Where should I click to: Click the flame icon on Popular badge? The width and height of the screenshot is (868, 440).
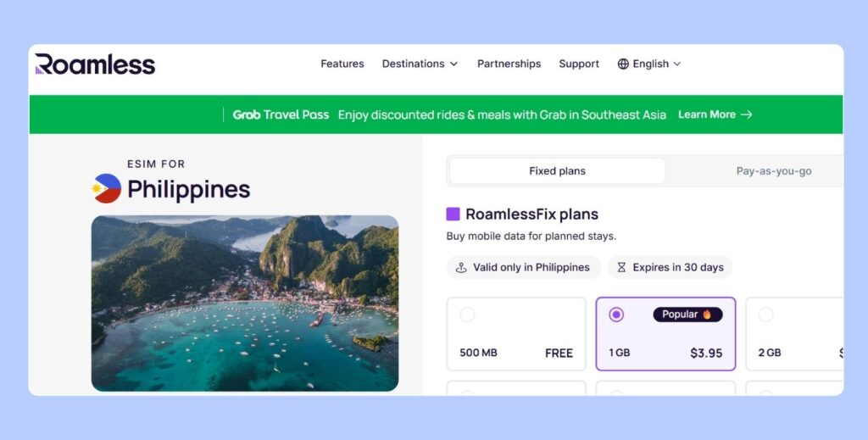click(707, 315)
